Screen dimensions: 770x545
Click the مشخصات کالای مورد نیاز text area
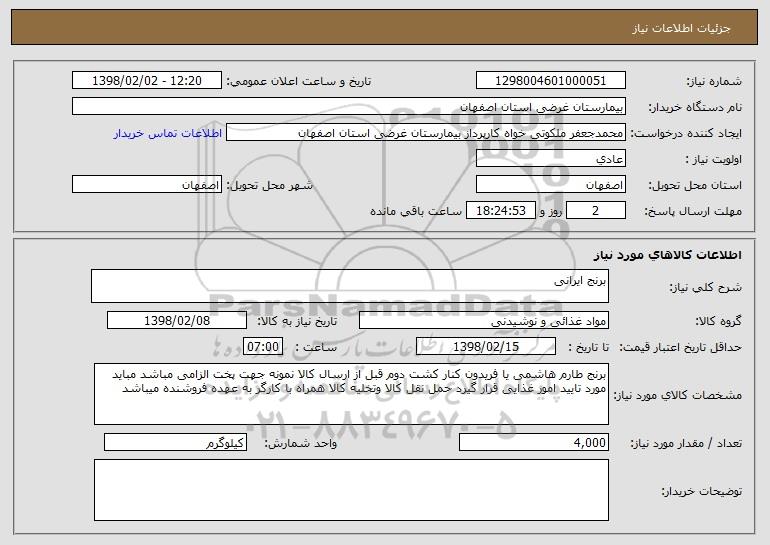(x=351, y=394)
